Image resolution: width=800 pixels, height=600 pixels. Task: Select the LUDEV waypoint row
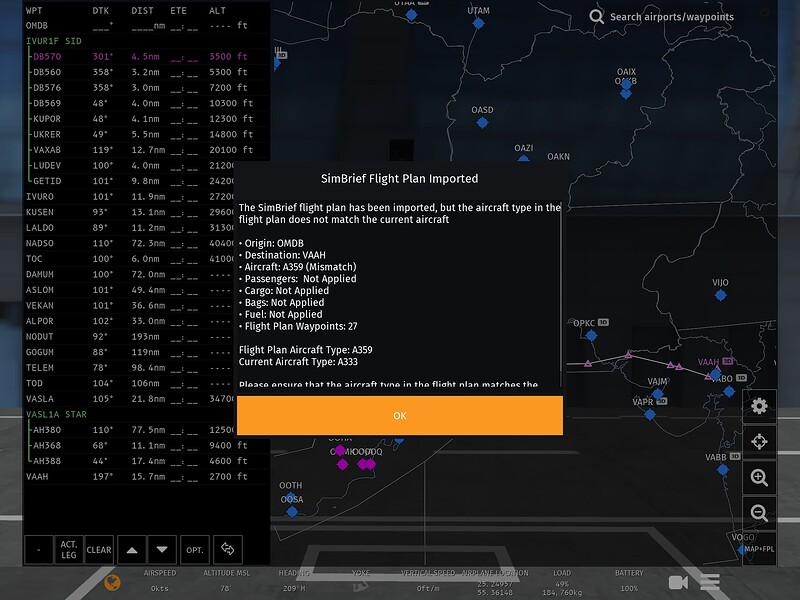[x=129, y=165]
